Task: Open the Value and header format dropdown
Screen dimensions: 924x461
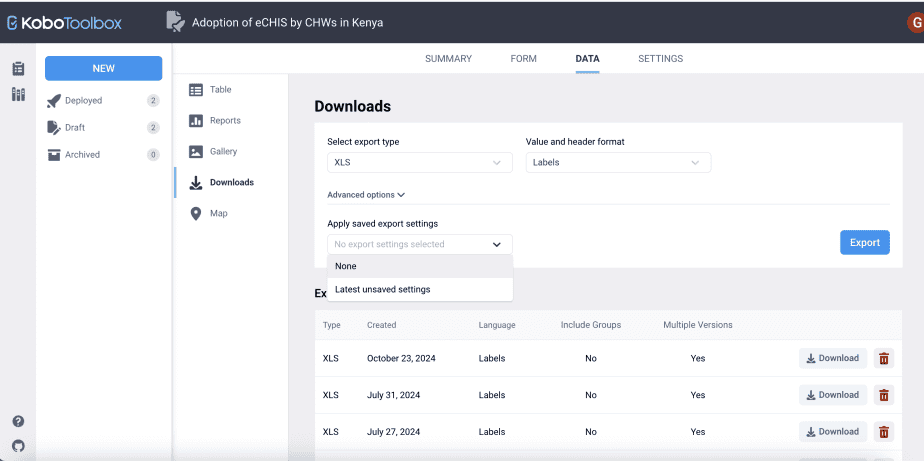Action: (618, 162)
